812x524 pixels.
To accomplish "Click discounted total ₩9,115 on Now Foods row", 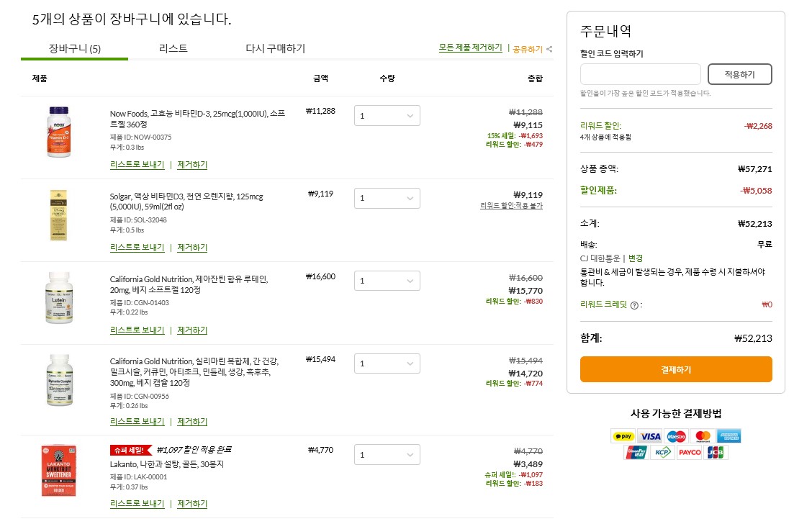I will pyautogui.click(x=528, y=125).
